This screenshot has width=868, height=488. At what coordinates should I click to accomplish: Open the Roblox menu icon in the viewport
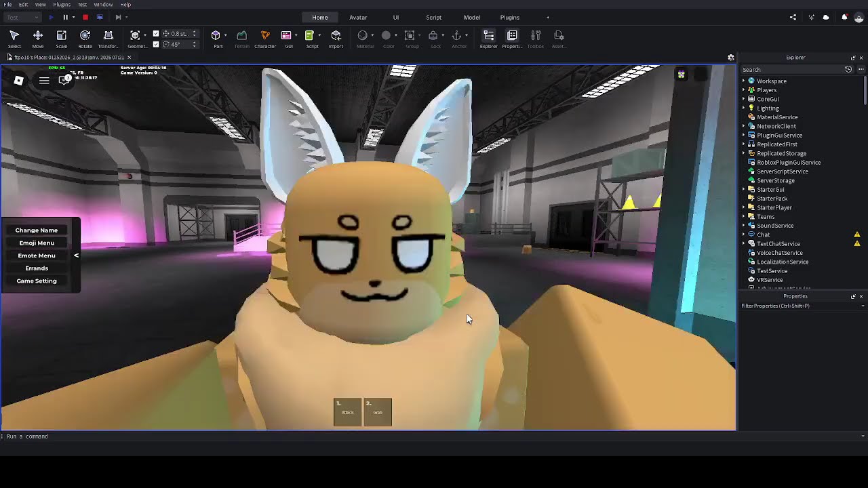pyautogui.click(x=19, y=81)
